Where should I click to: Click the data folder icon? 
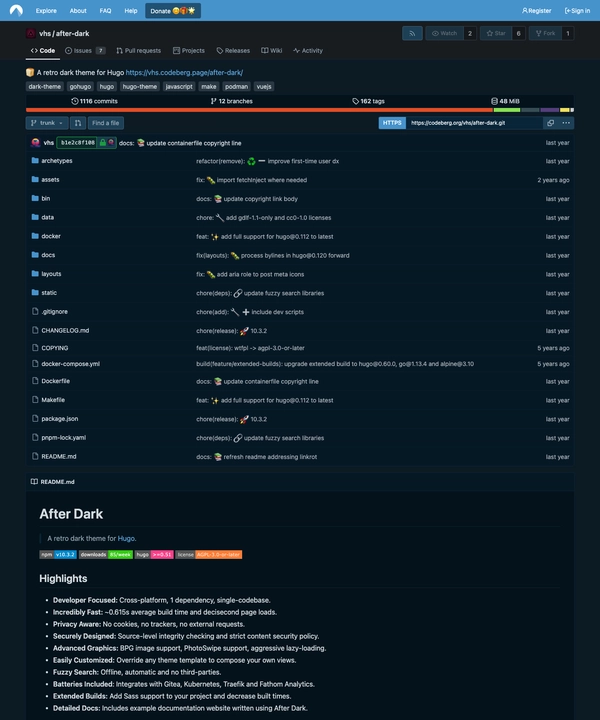coord(35,217)
